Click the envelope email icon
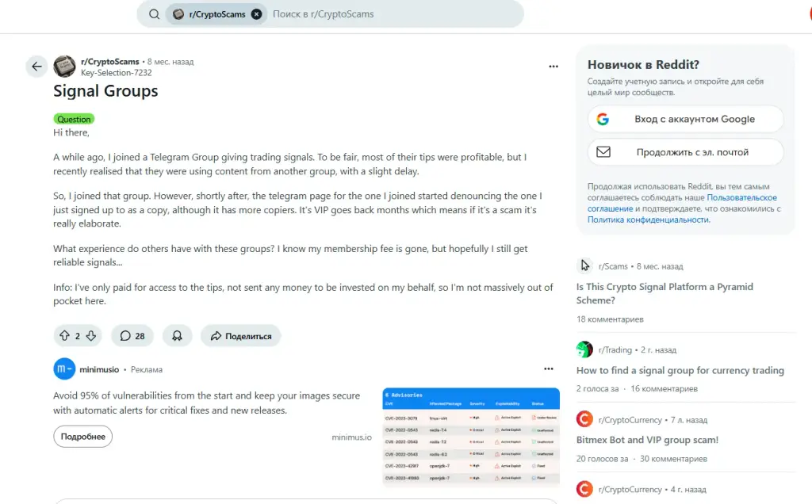812x504 pixels. 603,152
